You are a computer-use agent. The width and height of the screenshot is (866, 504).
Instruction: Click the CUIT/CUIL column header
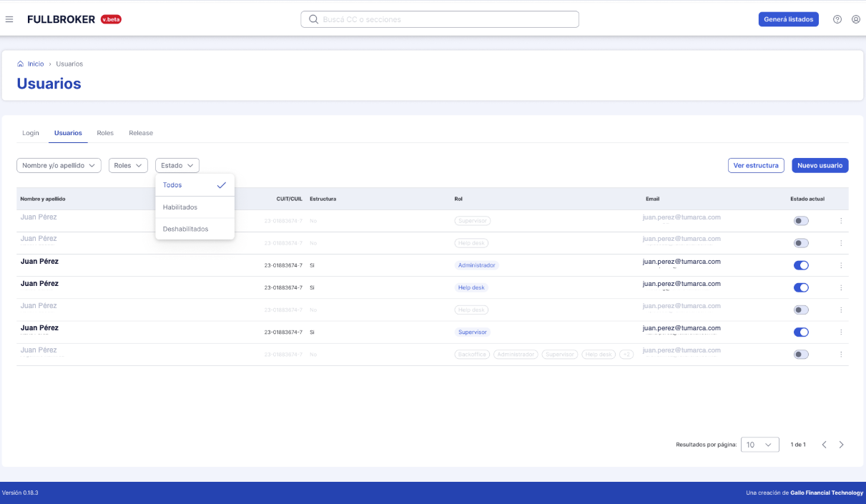[290, 199]
